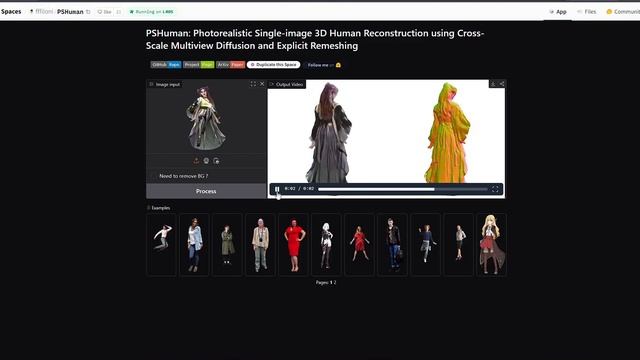Switch to the App tab
The width and height of the screenshot is (640, 360).
558,12
